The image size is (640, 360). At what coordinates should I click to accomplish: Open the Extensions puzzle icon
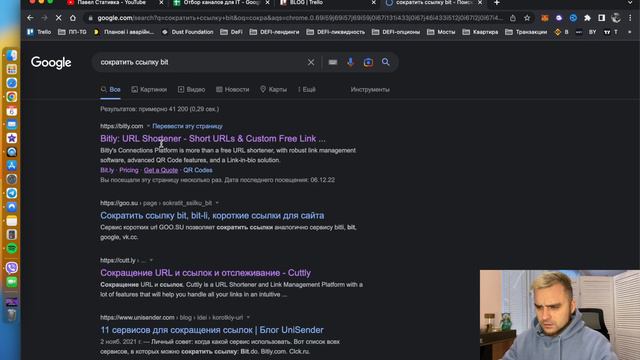(587, 18)
